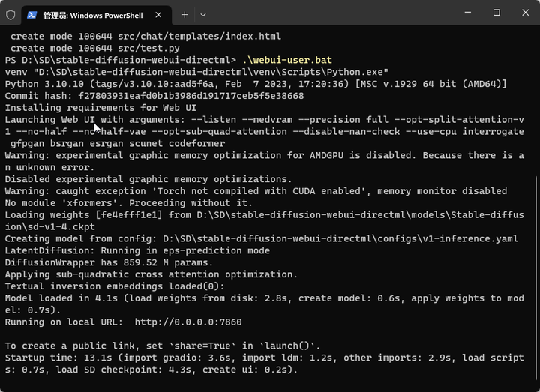The height and width of the screenshot is (392, 540).
Task: Click 'To create a public link' line
Action: tap(163, 346)
